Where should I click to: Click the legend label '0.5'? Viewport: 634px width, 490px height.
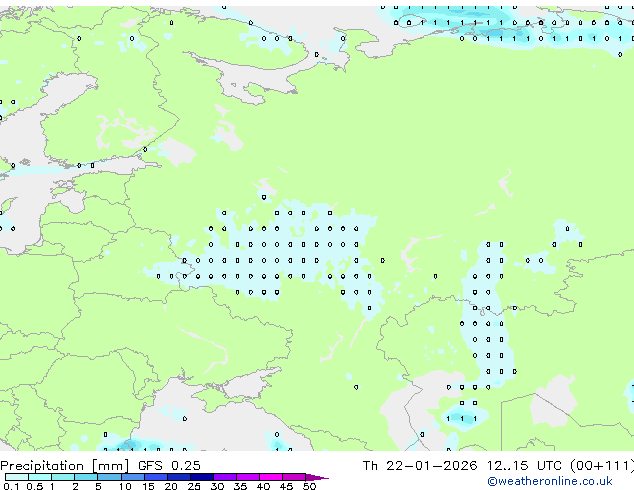(x=35, y=486)
